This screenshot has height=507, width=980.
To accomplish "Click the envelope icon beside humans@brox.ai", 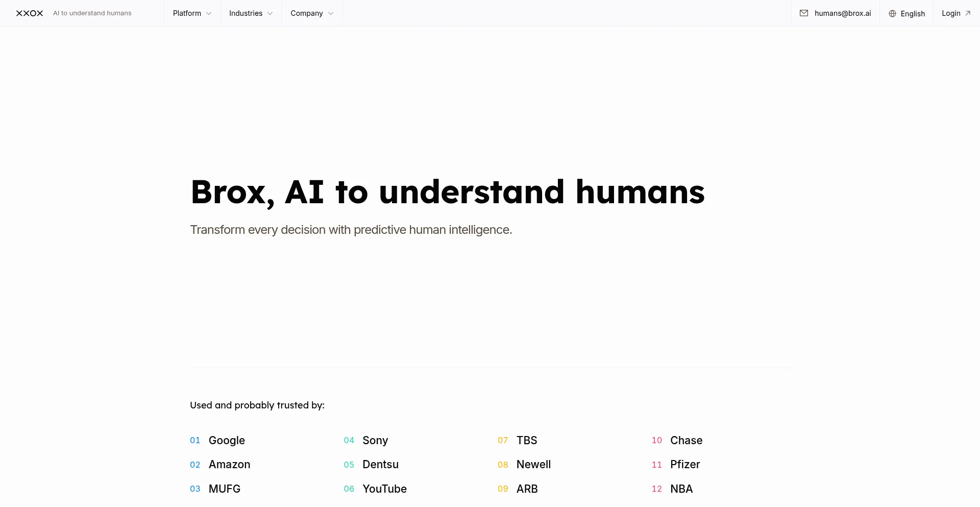I will coord(804,13).
